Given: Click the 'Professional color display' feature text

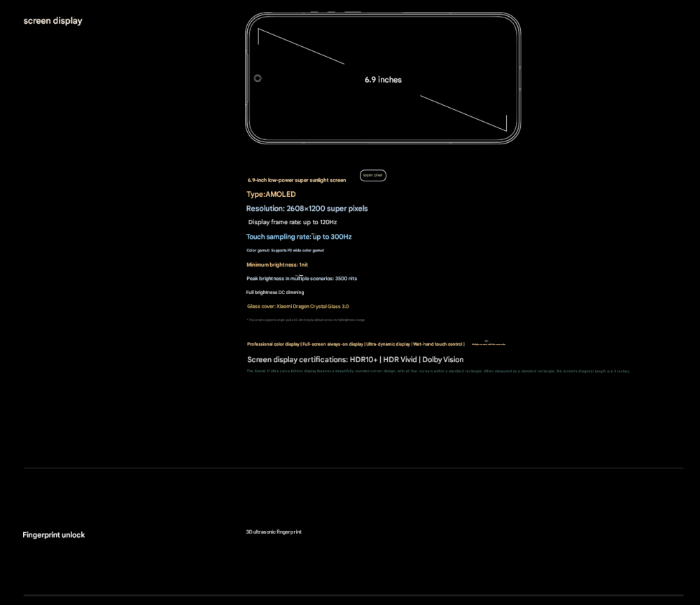Looking at the screenshot, I should tap(273, 344).
